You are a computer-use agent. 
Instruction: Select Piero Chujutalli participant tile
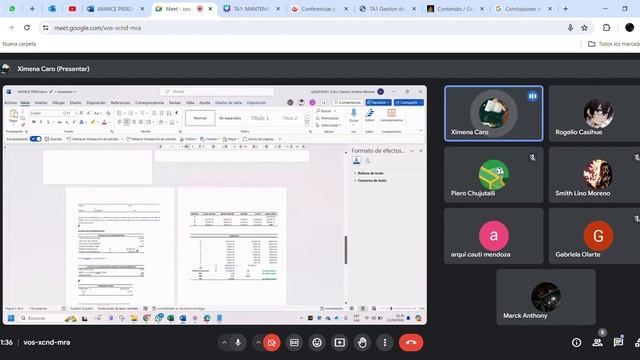click(493, 175)
